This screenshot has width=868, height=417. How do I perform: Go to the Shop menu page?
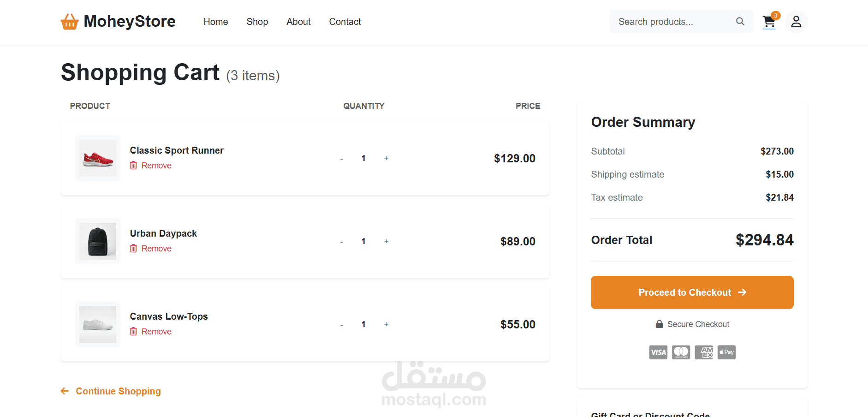pyautogui.click(x=257, y=22)
